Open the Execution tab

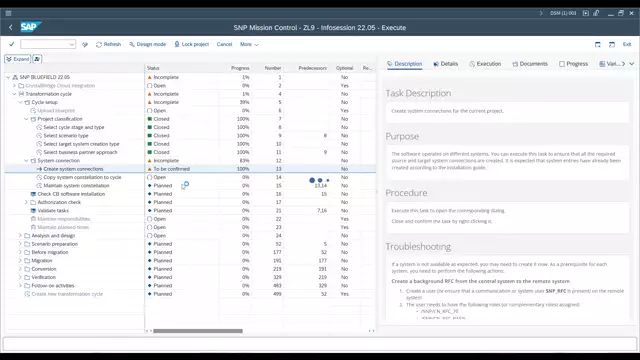pyautogui.click(x=485, y=64)
